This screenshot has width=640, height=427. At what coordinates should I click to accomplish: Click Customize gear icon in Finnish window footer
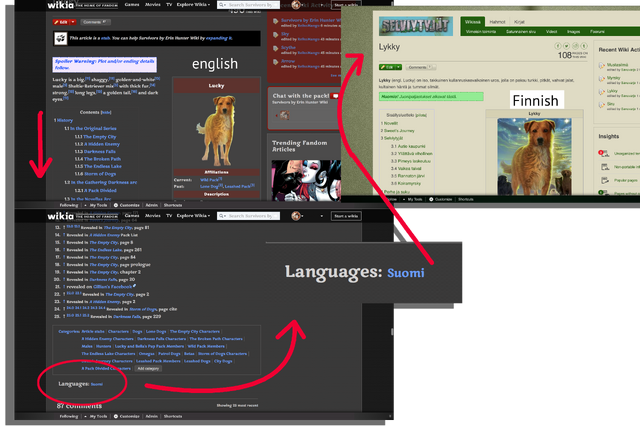point(431,199)
